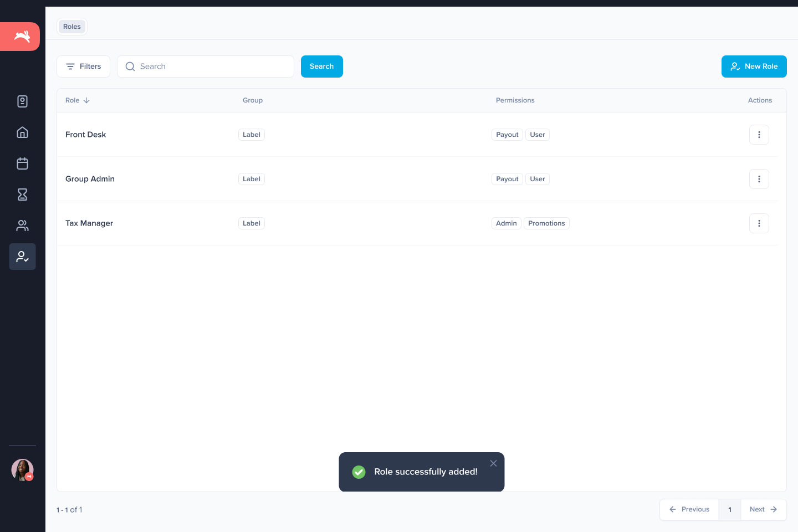Open the calendar sidebar icon
798x532 pixels.
tap(22, 163)
